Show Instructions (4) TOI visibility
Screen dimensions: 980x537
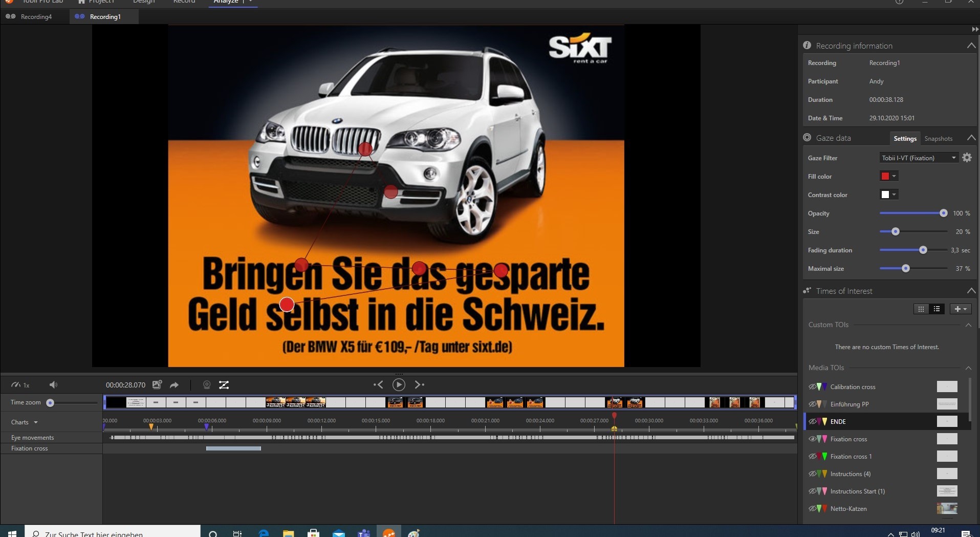click(x=812, y=474)
